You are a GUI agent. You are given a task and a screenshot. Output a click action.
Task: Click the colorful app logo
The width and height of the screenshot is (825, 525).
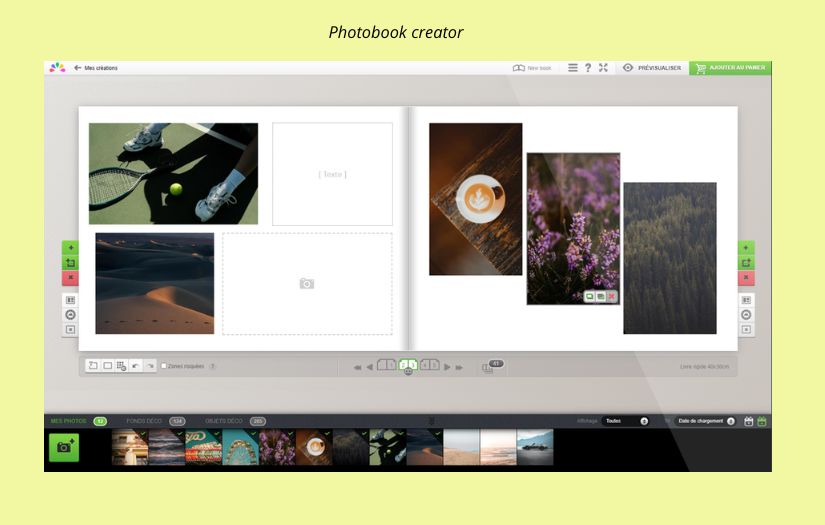(57, 67)
